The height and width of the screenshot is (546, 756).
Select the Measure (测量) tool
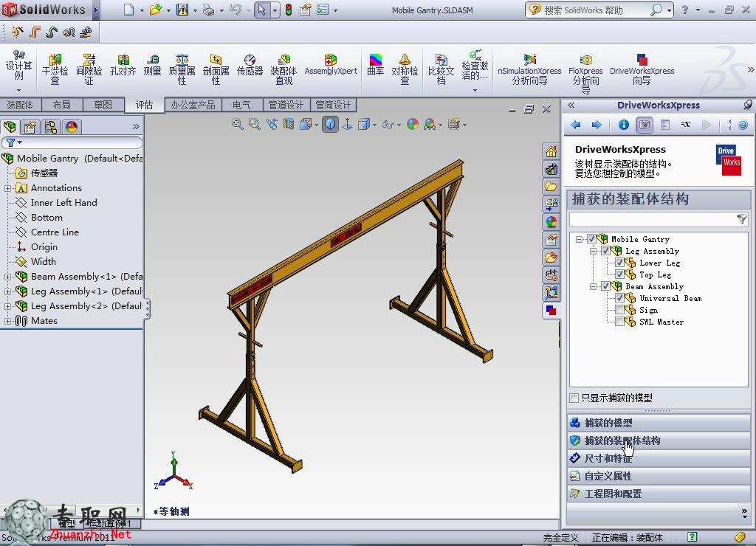tap(152, 65)
